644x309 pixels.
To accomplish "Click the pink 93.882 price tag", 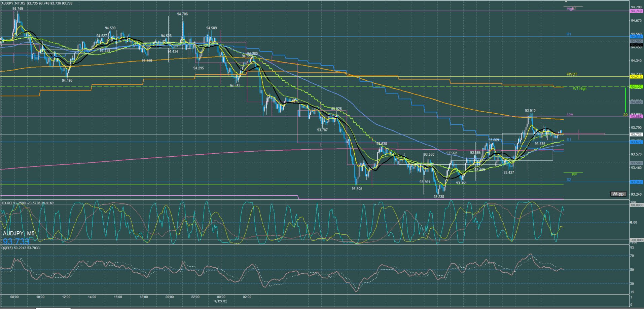I will 636,116.
